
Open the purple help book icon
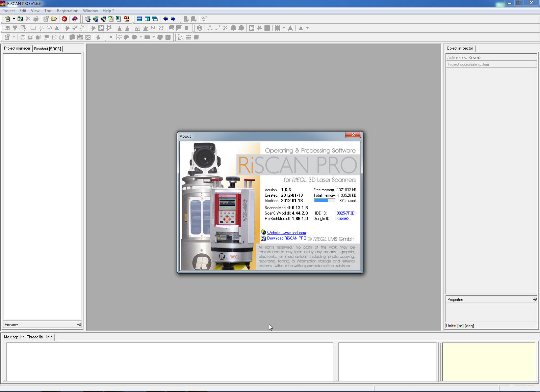click(75, 19)
